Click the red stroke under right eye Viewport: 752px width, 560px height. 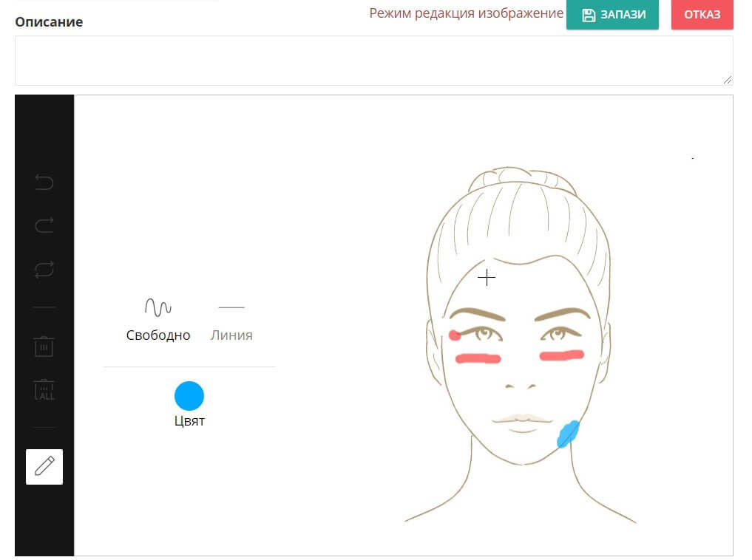(x=562, y=355)
